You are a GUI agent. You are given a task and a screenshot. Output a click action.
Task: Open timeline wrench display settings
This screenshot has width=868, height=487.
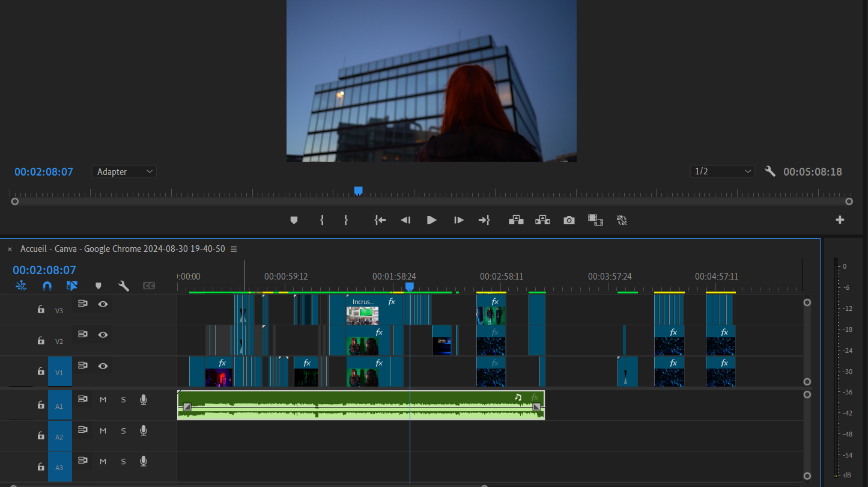(x=124, y=286)
